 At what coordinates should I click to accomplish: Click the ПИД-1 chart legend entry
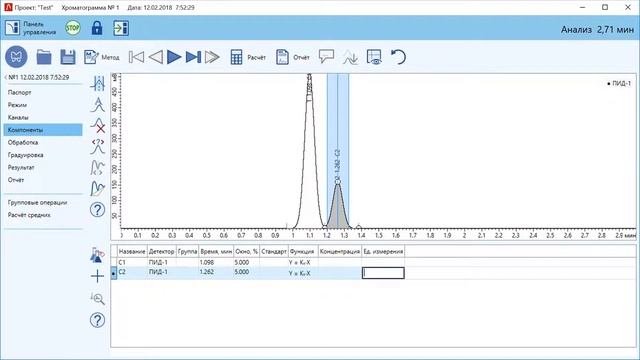point(619,83)
